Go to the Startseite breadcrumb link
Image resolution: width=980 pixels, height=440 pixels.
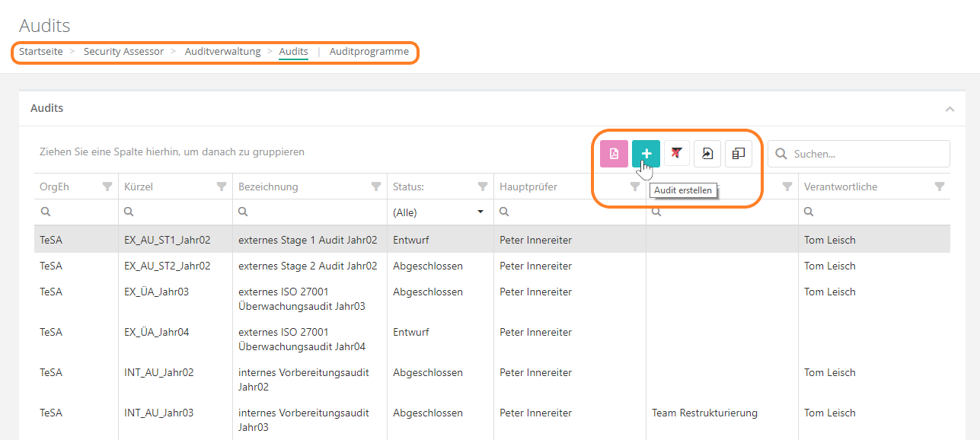click(41, 52)
